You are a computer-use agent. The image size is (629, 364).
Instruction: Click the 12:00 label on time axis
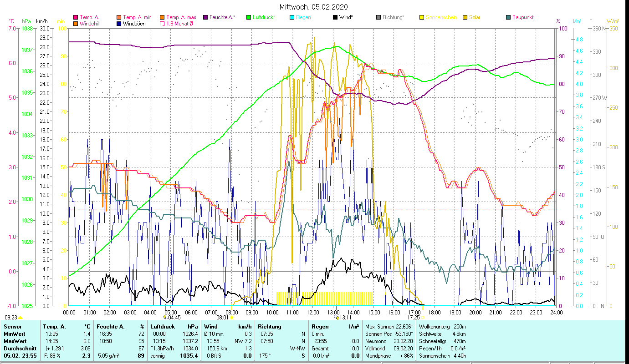click(313, 313)
